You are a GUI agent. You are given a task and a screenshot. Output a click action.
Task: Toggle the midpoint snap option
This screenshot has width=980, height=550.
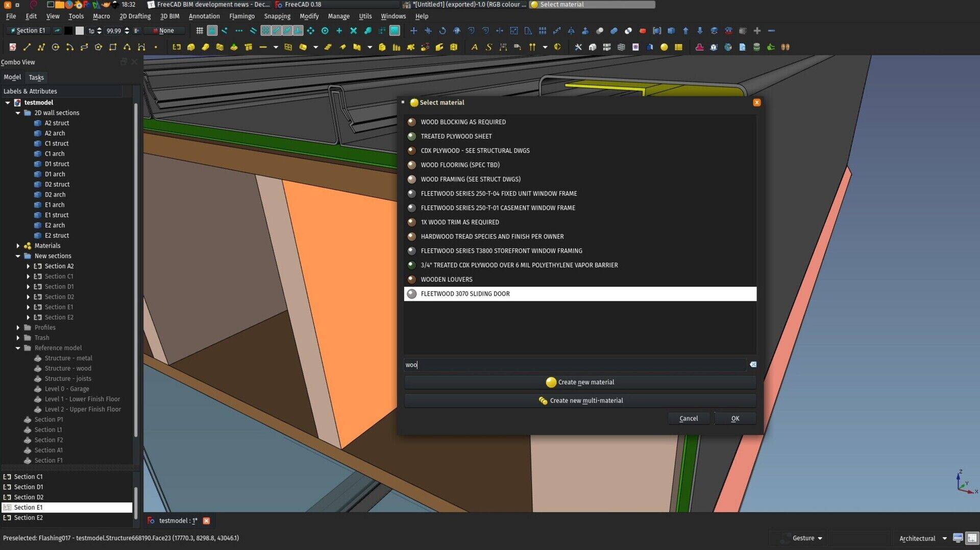click(x=239, y=31)
